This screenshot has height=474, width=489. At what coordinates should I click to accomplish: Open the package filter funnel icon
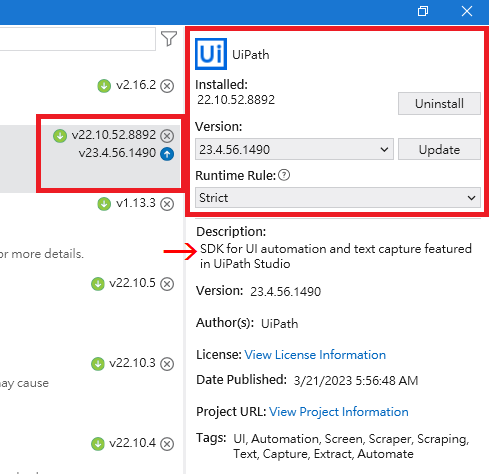pyautogui.click(x=169, y=39)
